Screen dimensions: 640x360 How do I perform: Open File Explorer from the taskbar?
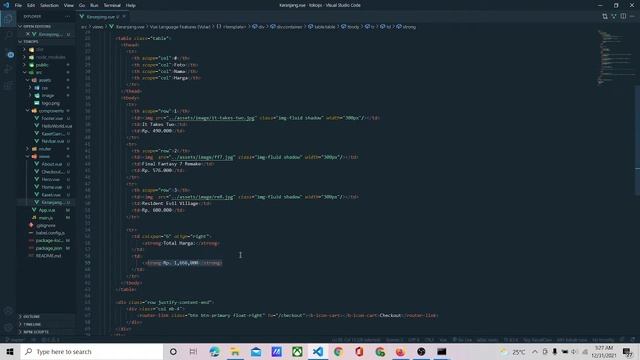(235, 351)
